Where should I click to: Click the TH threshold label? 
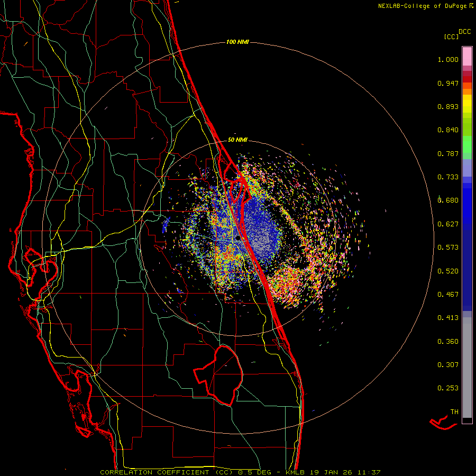click(454, 412)
